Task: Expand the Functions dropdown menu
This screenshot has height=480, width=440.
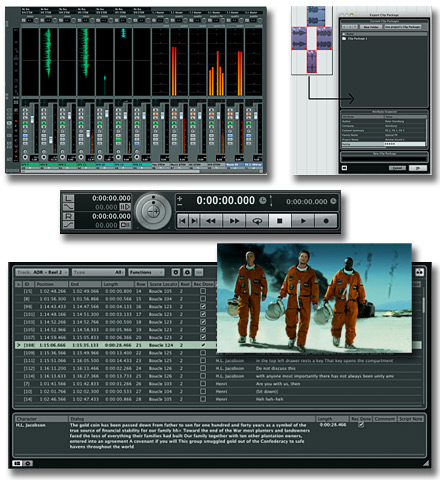Action: [146, 272]
